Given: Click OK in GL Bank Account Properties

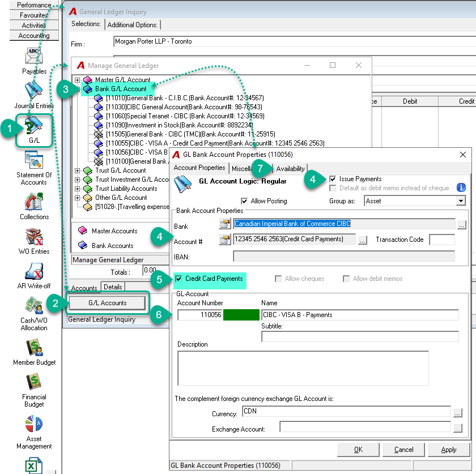Looking at the screenshot, I should (358, 450).
